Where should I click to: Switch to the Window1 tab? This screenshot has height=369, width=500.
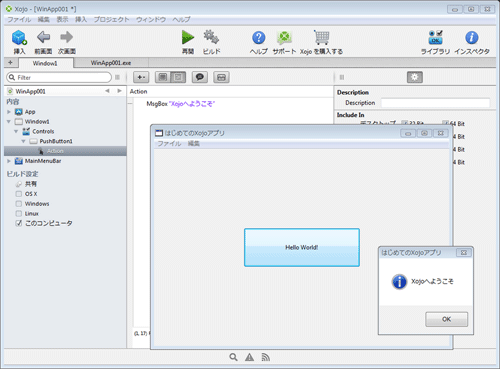(x=46, y=63)
